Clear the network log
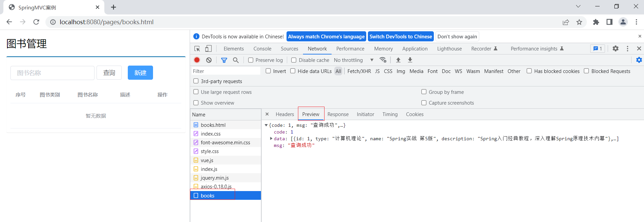Screen dimensions: 644x222 tap(209, 60)
